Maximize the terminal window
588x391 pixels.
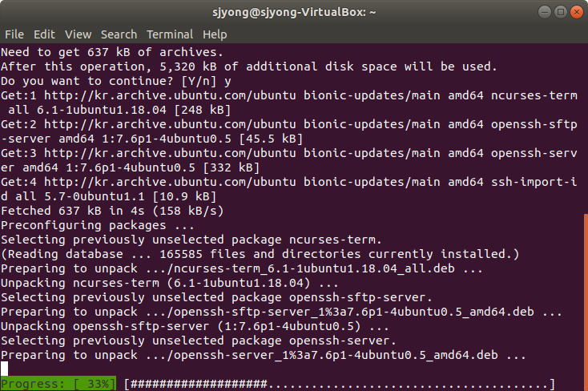561,12
